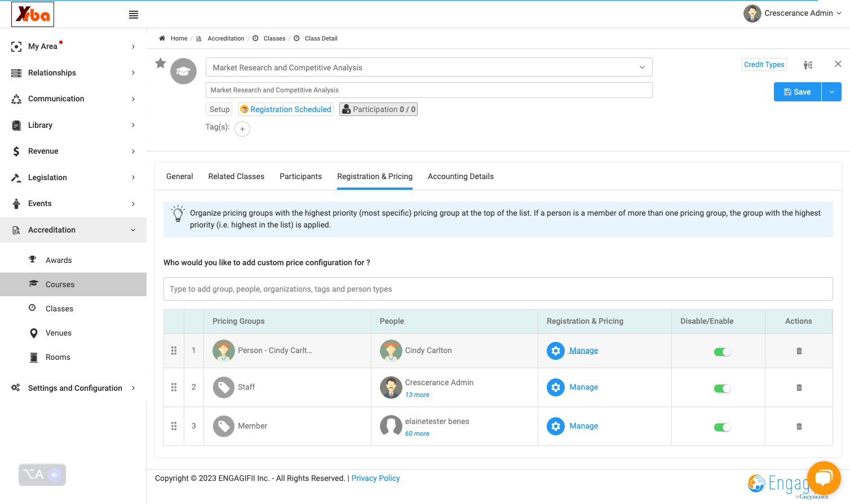Click the Xba logo
The image size is (850, 504).
click(33, 14)
